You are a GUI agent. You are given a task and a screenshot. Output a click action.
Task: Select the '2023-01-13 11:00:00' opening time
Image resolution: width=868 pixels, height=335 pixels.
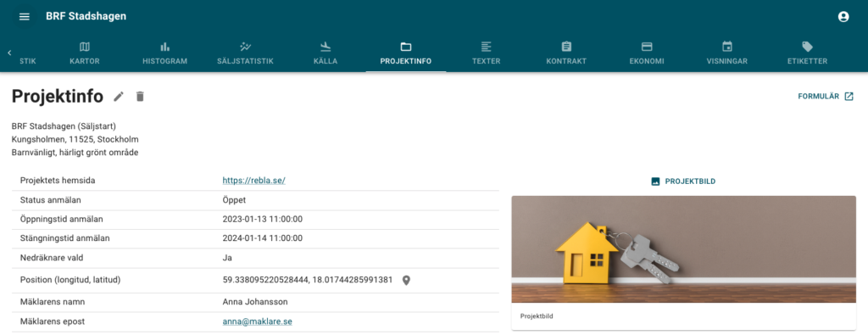[263, 220]
